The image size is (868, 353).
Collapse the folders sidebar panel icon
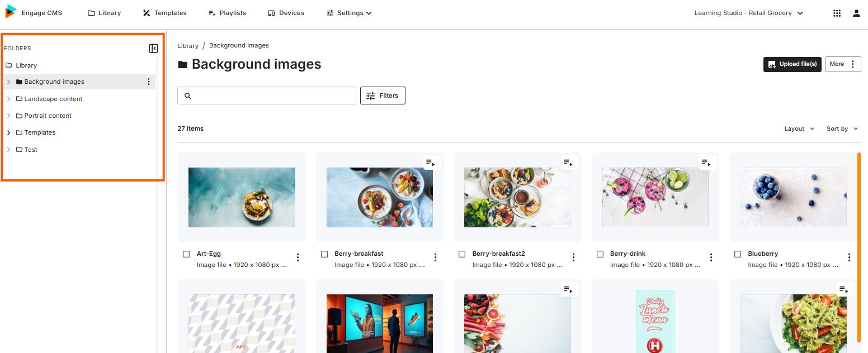click(154, 49)
